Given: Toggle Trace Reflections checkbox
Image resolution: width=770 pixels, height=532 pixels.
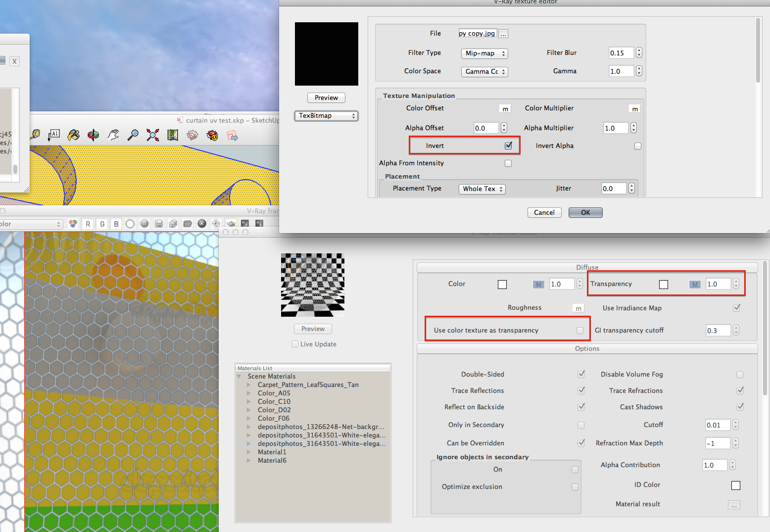Looking at the screenshot, I should 581,390.
